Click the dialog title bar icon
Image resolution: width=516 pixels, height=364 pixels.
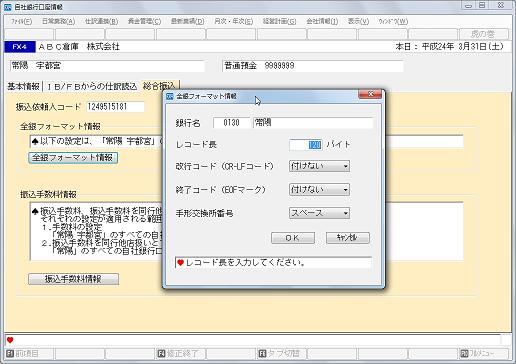coord(170,96)
